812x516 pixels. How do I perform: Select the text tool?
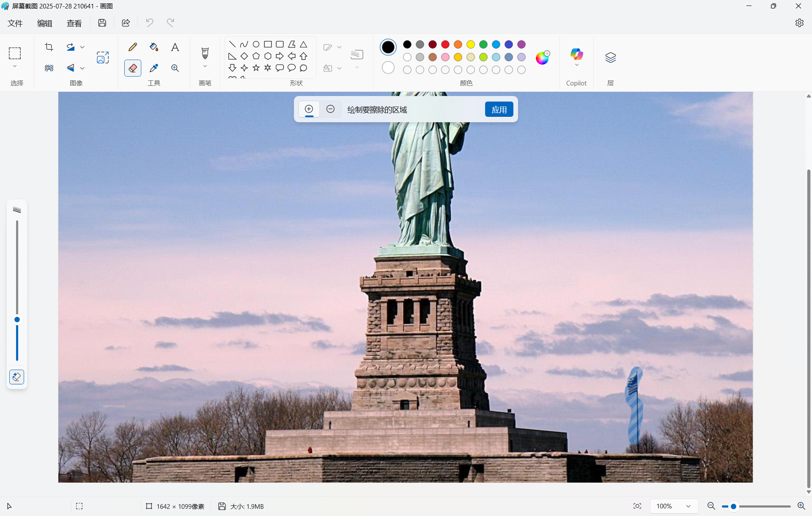coord(175,47)
